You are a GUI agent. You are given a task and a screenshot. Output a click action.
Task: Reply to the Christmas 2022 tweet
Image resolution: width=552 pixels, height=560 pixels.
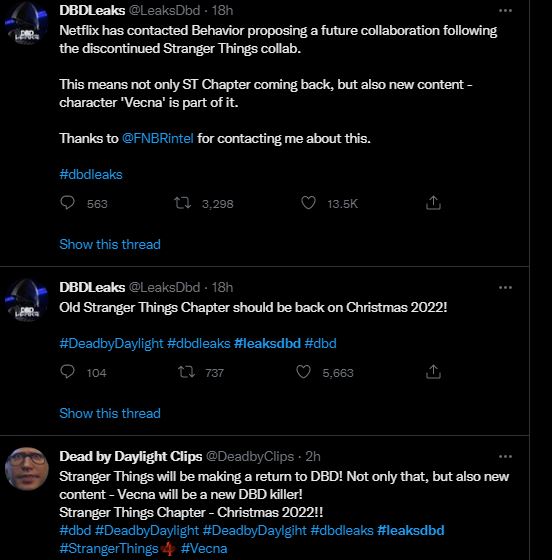click(67, 372)
